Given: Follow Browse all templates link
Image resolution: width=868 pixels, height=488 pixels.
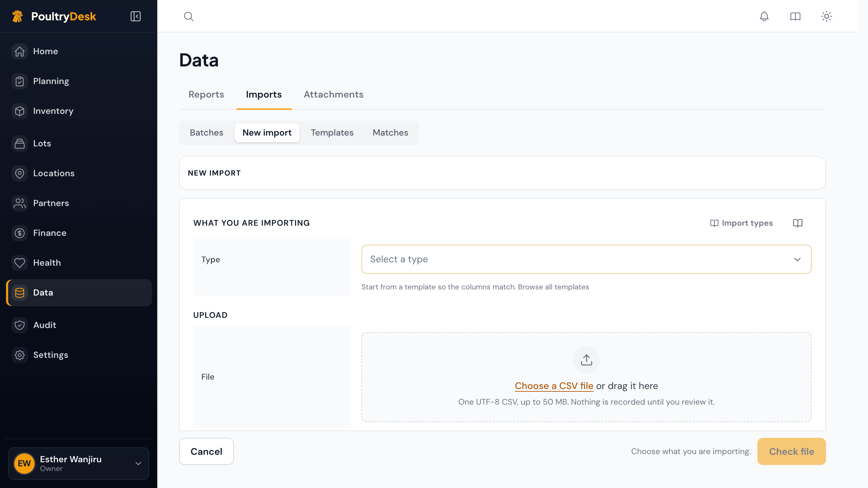Looking at the screenshot, I should 553,287.
